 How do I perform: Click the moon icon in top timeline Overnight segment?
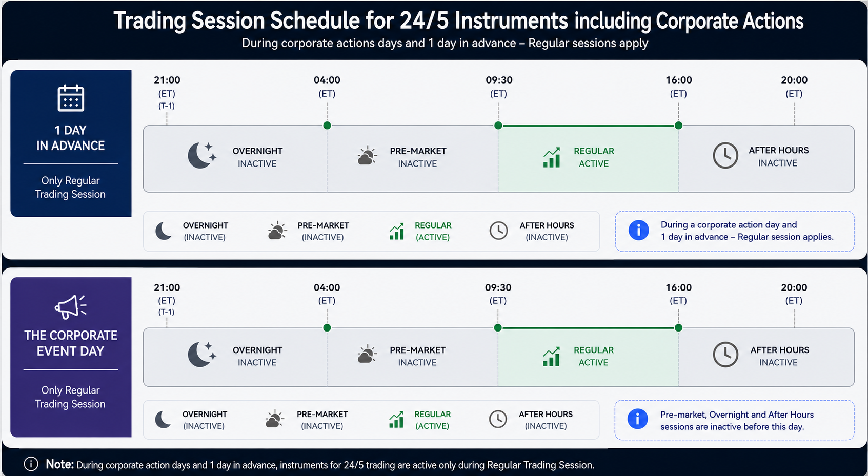pos(202,156)
